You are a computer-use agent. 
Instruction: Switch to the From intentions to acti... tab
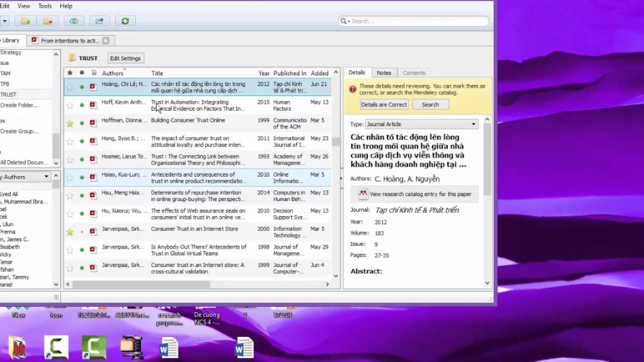click(x=70, y=41)
